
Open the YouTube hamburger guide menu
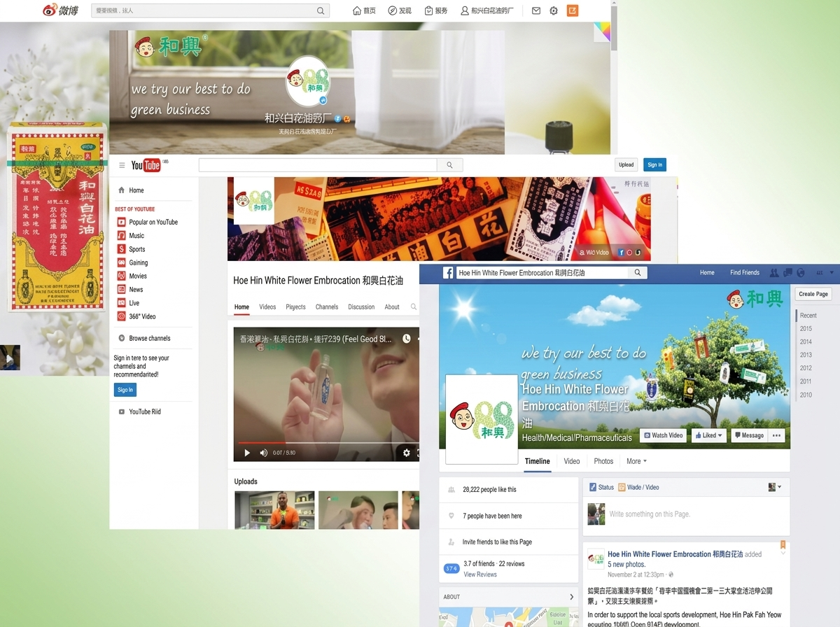tap(122, 165)
